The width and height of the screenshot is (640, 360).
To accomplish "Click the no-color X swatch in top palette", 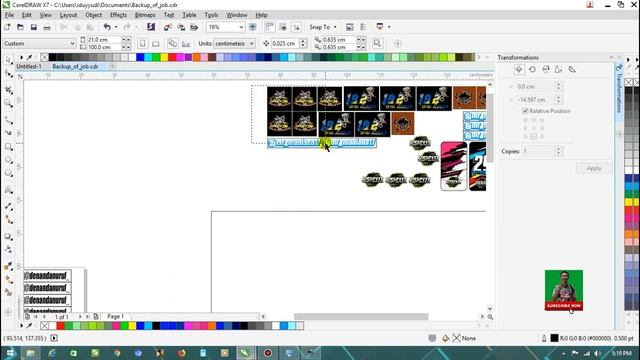I will 45,58.
